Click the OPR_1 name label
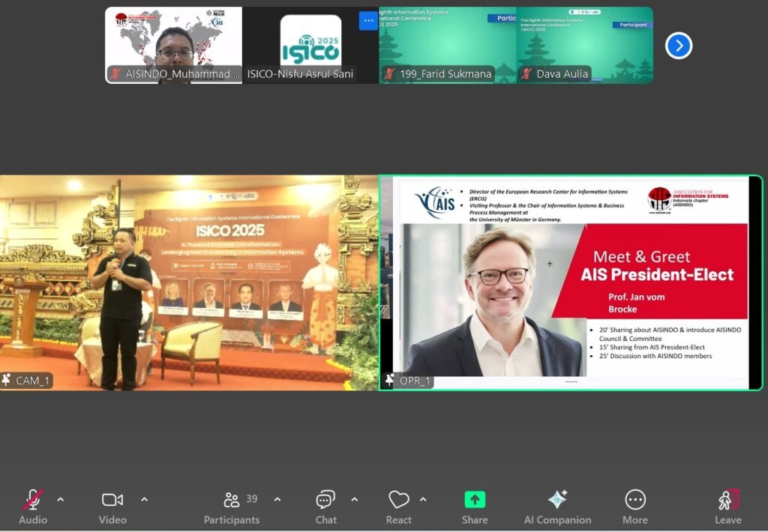 (415, 381)
